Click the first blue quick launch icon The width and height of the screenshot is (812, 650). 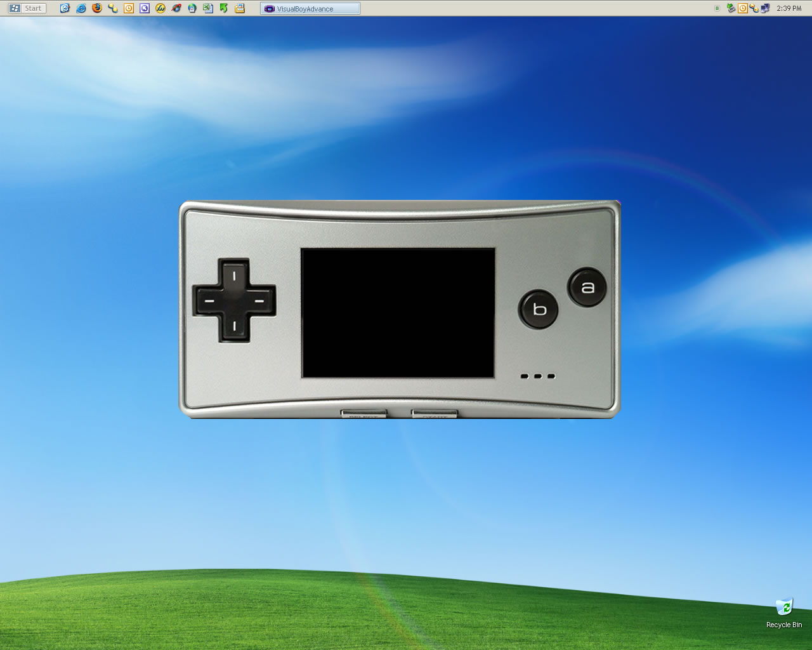(65, 8)
